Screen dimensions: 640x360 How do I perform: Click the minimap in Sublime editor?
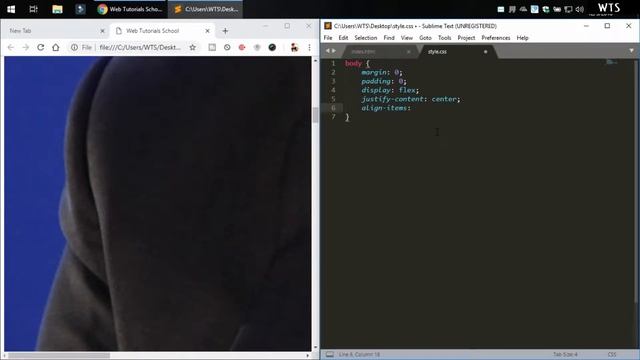[611, 62]
